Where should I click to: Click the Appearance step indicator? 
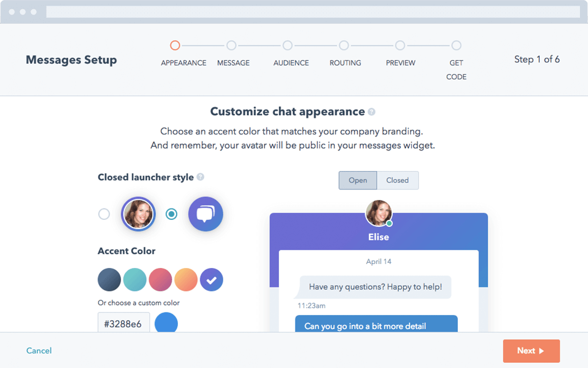(x=174, y=45)
